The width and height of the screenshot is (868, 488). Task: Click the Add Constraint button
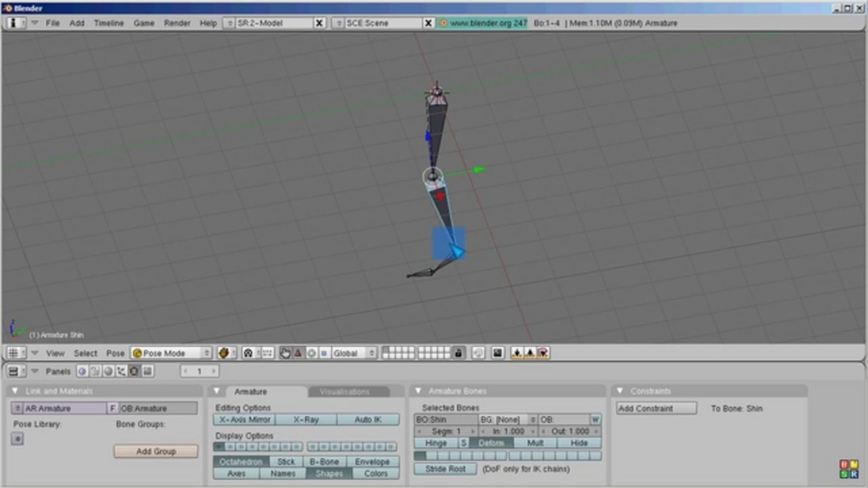656,408
